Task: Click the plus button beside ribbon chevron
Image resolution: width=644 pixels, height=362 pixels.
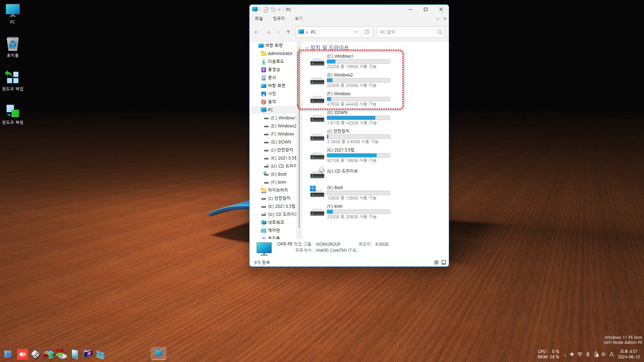Action: tap(445, 19)
